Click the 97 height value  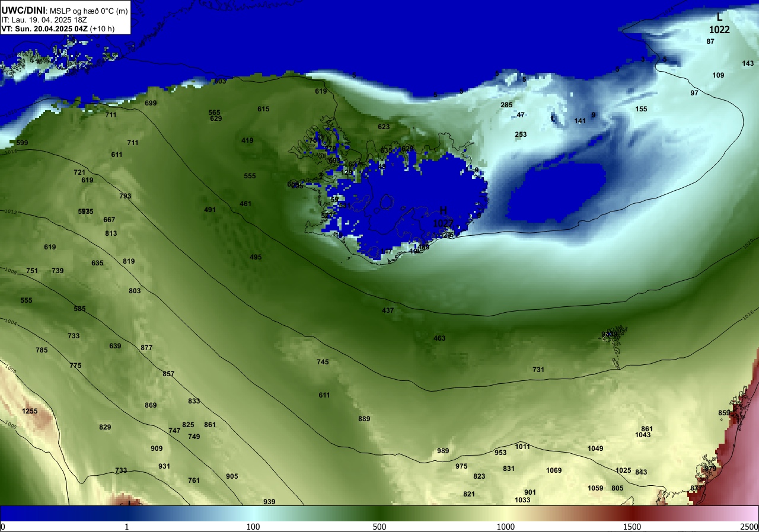(x=694, y=93)
